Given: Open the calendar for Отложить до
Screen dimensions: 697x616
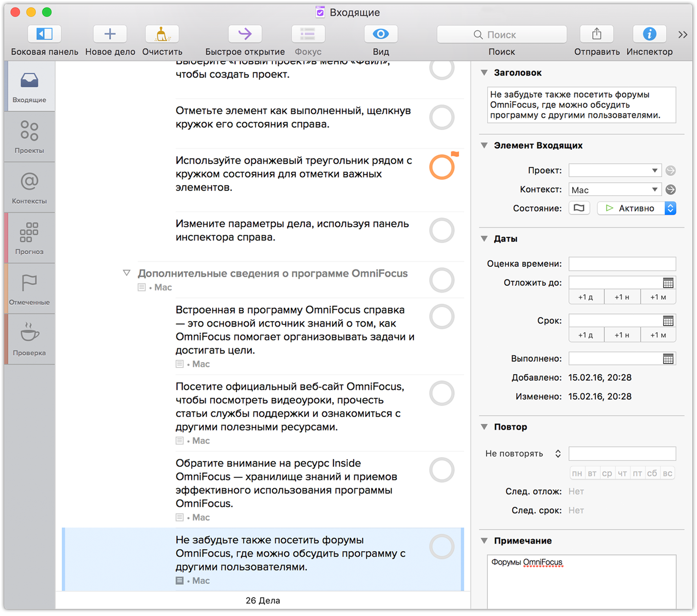Looking at the screenshot, I should [668, 283].
